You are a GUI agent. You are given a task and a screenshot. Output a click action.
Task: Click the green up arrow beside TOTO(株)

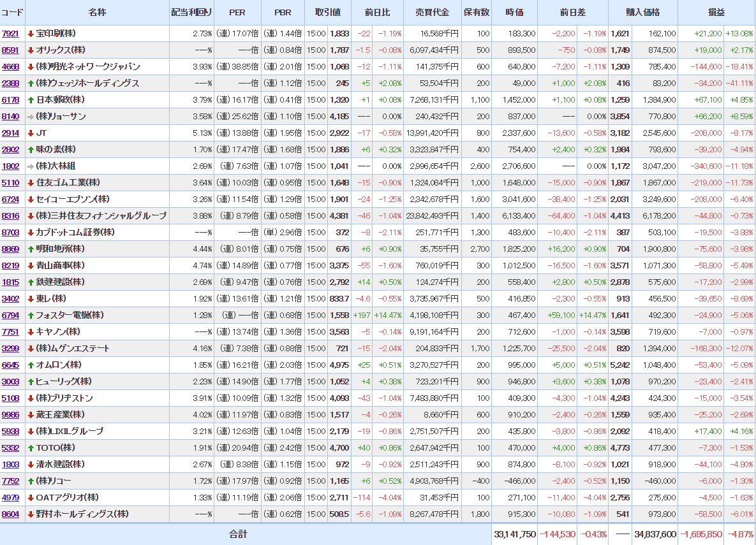[30, 447]
